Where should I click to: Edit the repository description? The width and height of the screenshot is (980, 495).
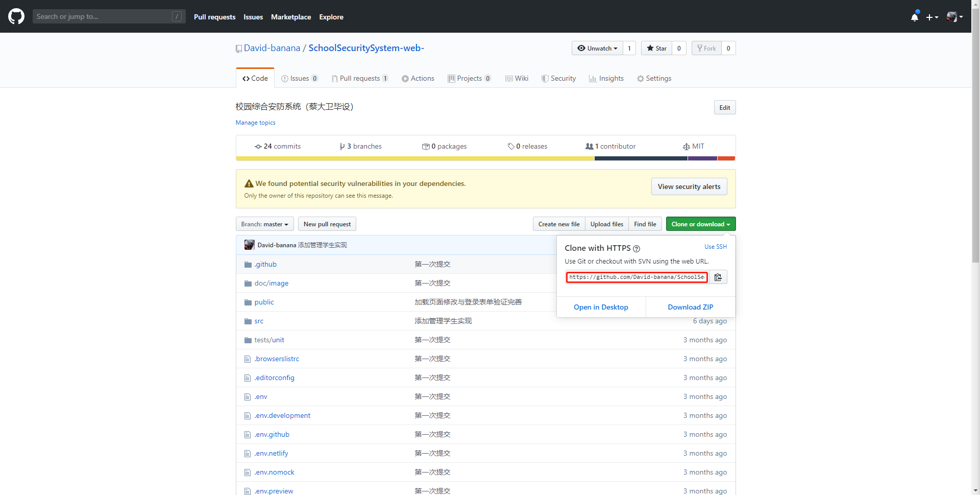pos(724,107)
